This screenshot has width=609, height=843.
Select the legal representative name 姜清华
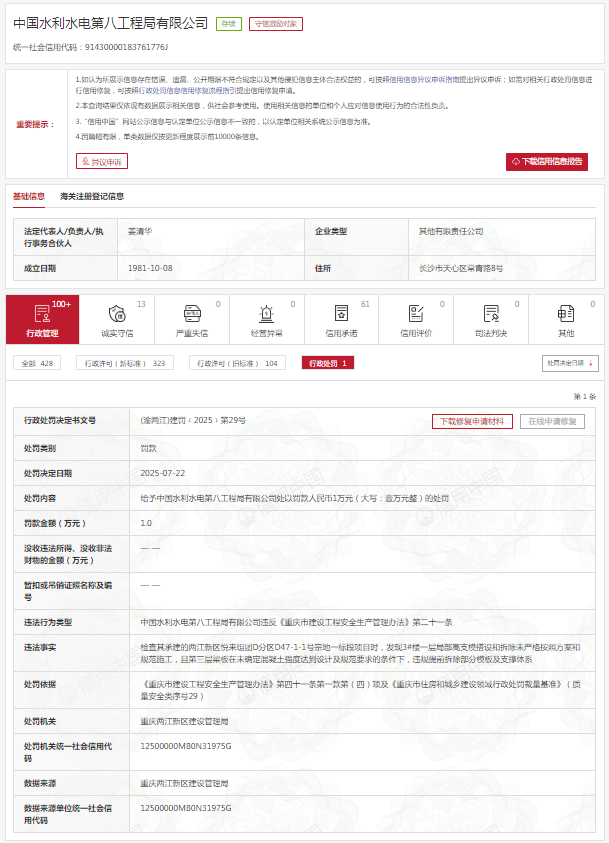tap(140, 231)
